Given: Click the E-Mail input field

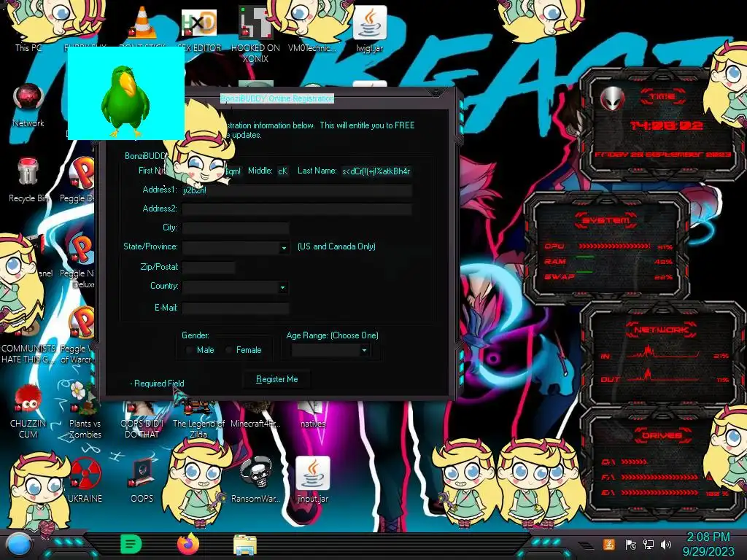Looking at the screenshot, I should coord(236,308).
